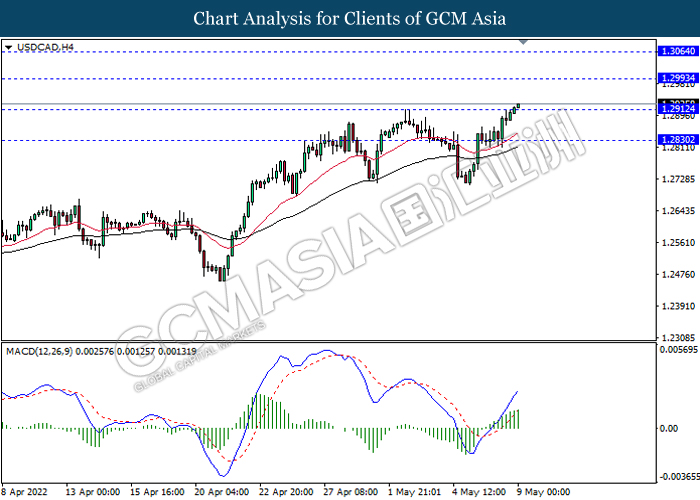Click the 1.24760 price axis value
The image size is (700, 500).
tap(678, 274)
